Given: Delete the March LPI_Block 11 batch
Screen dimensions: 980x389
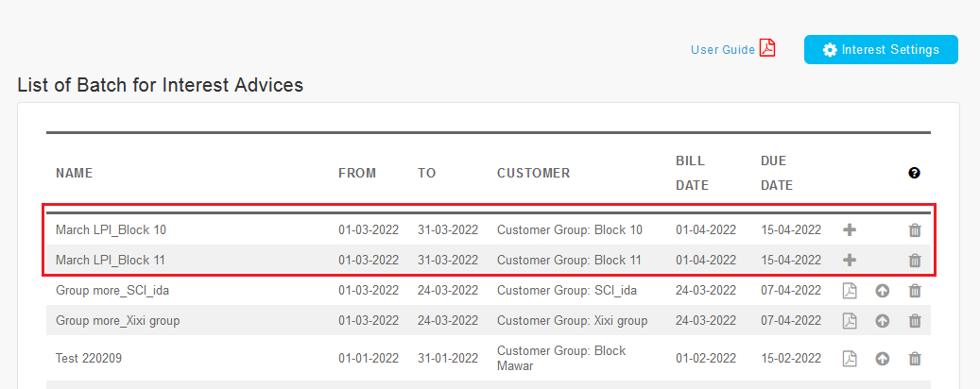Looking at the screenshot, I should tap(914, 261).
